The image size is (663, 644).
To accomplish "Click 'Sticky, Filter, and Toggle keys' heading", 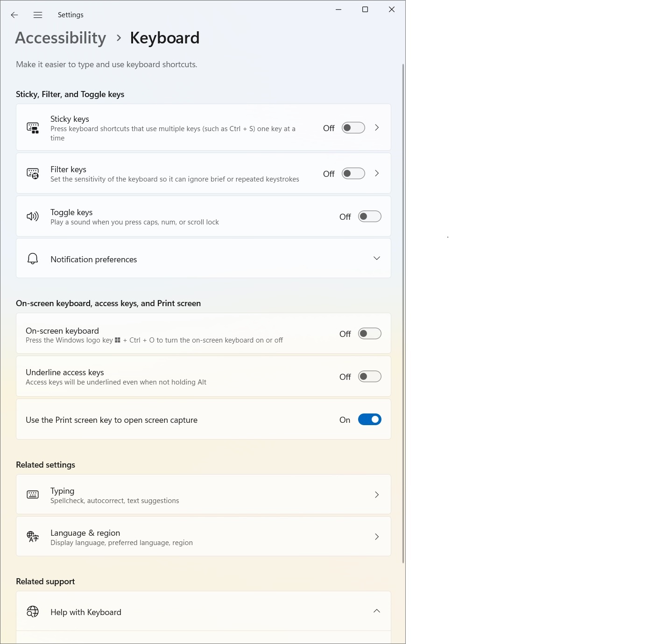I will pyautogui.click(x=70, y=94).
